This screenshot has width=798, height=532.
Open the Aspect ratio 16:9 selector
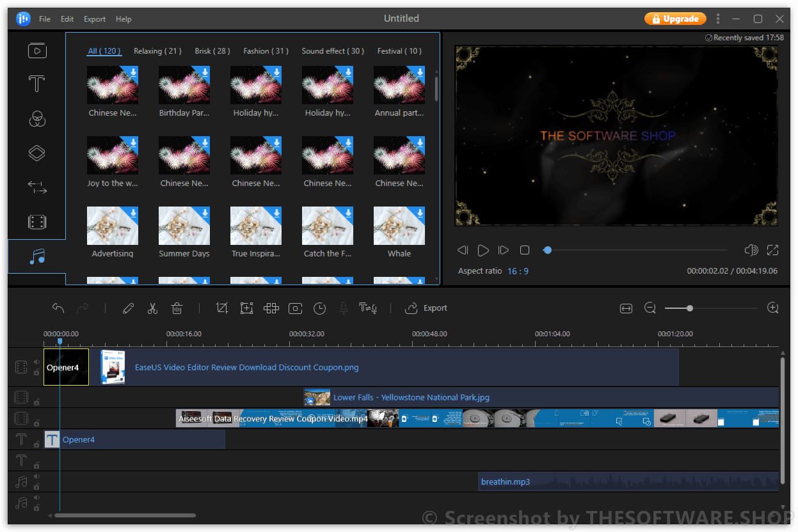tap(518, 270)
